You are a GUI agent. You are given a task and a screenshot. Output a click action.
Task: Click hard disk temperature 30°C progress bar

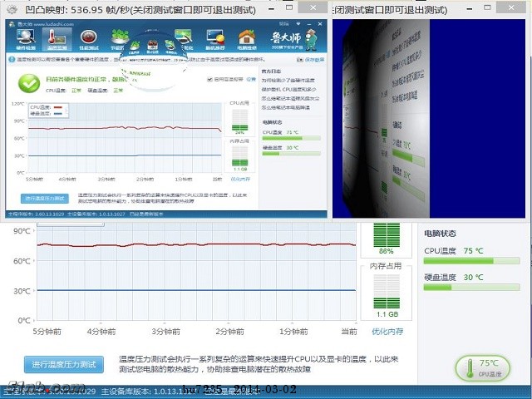pyautogui.click(x=471, y=288)
